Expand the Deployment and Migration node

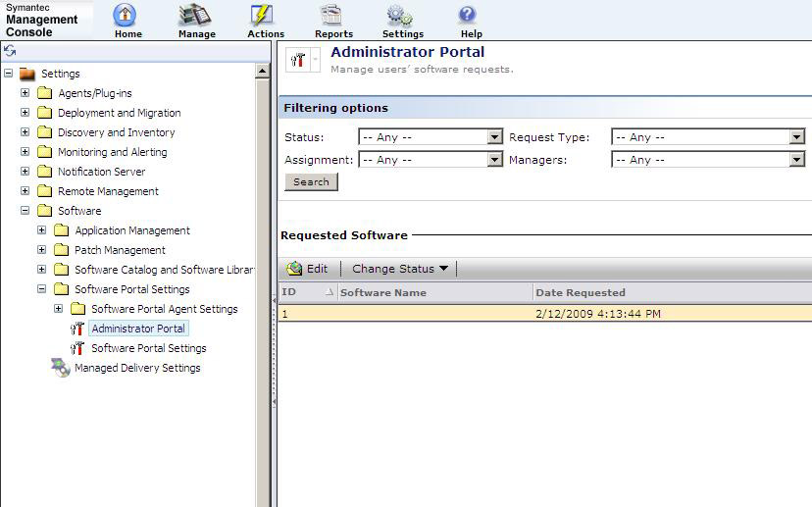pos(25,113)
